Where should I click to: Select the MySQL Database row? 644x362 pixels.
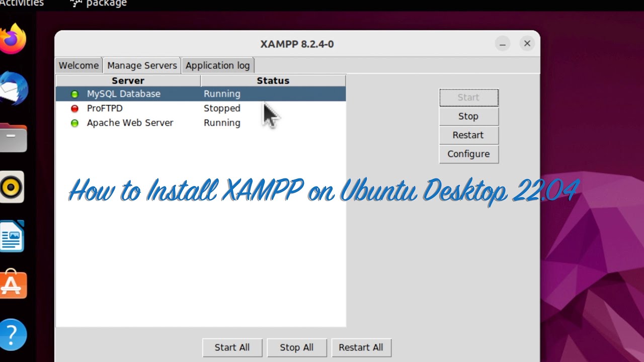pos(201,94)
